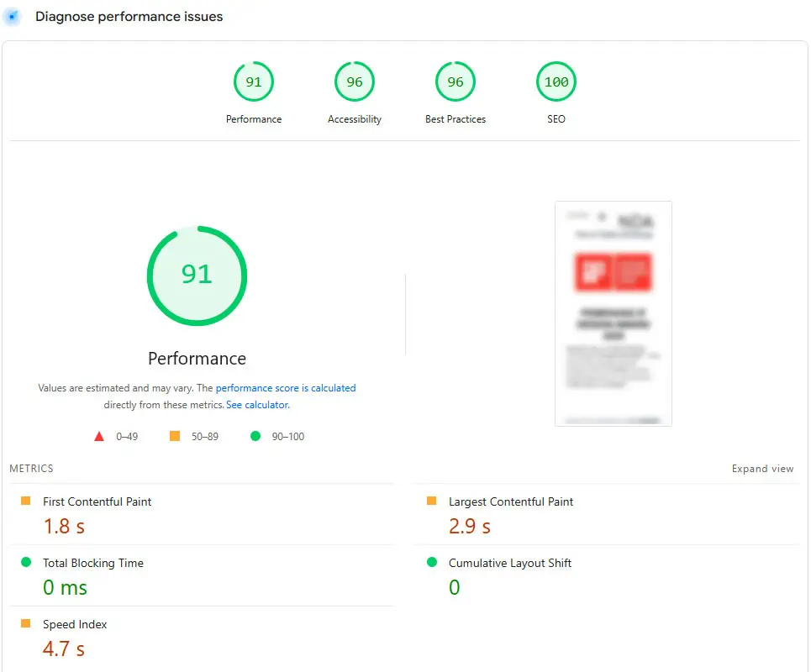
Task: Select the SEO gauge showing 100
Action: tap(556, 81)
